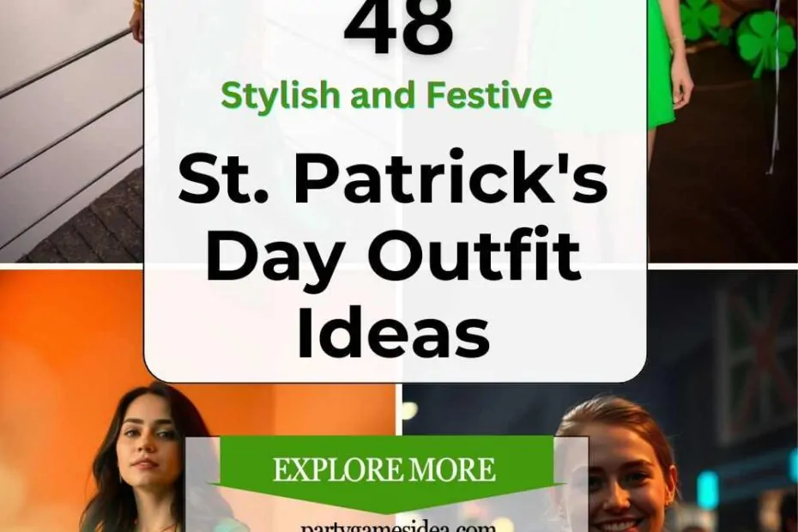Viewport: 798px width, 532px height.
Task: Click the 'St. Patrick's' title line
Action: click(x=393, y=176)
